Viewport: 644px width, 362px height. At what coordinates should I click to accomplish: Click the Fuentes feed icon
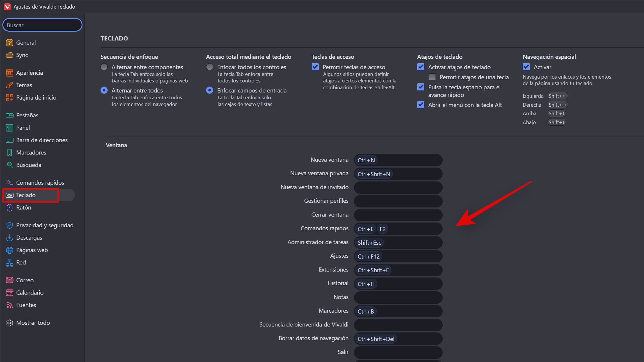(x=10, y=305)
